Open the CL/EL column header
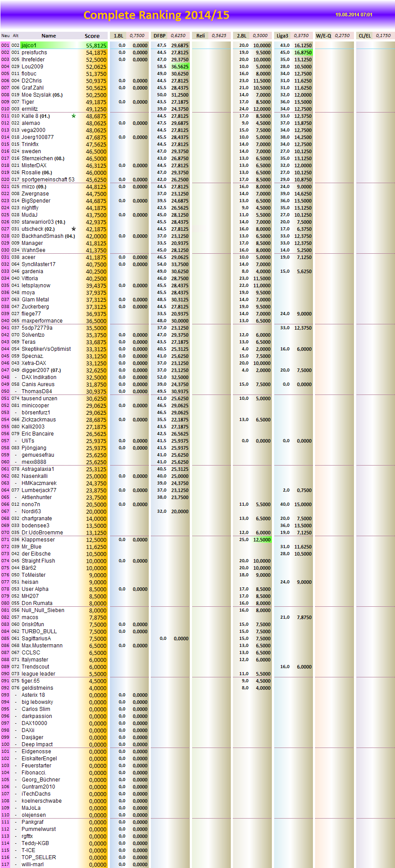 coord(365,36)
